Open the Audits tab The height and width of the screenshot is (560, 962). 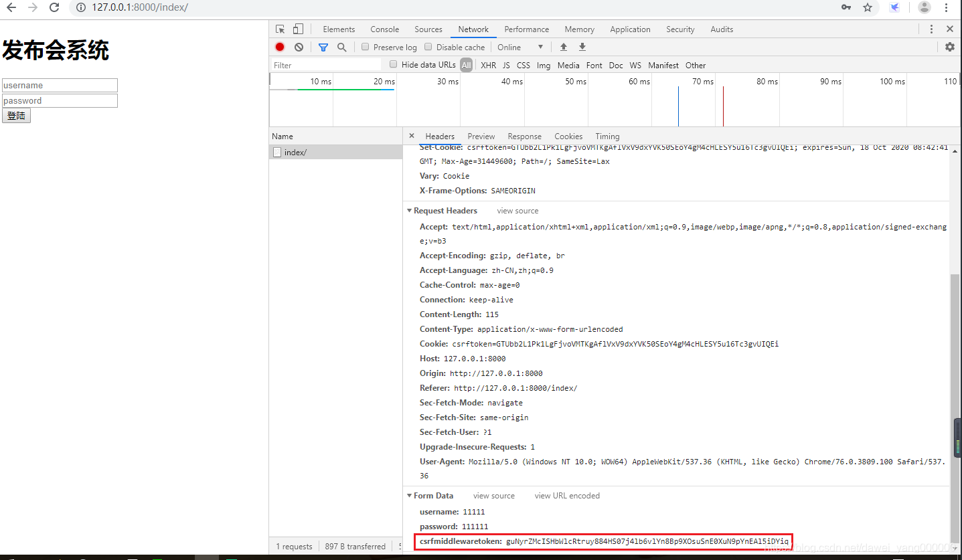[722, 29]
